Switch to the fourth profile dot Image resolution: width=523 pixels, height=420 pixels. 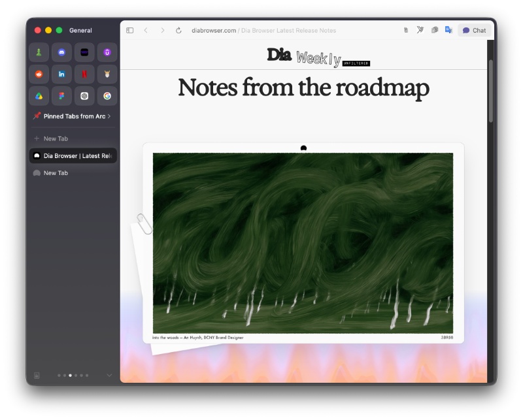pos(76,376)
